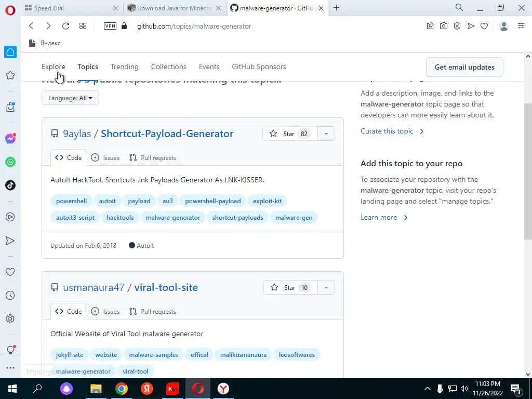This screenshot has width=532, height=399.
Task: Click the powershell-payload topic tag
Action: (x=212, y=201)
